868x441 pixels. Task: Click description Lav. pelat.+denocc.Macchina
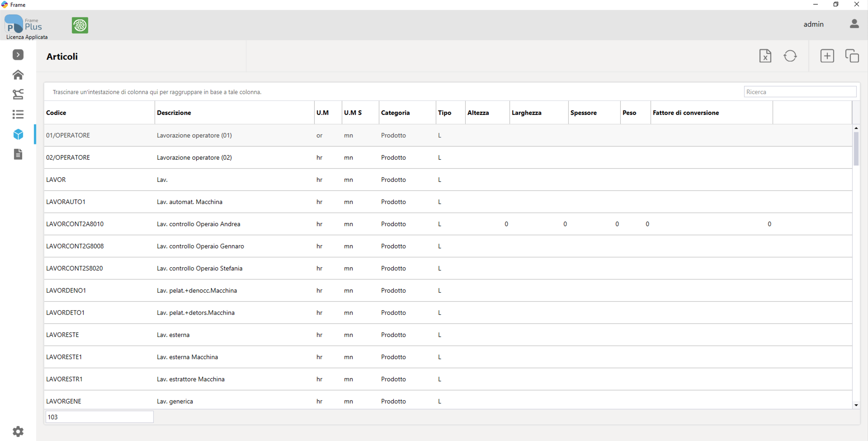(197, 290)
